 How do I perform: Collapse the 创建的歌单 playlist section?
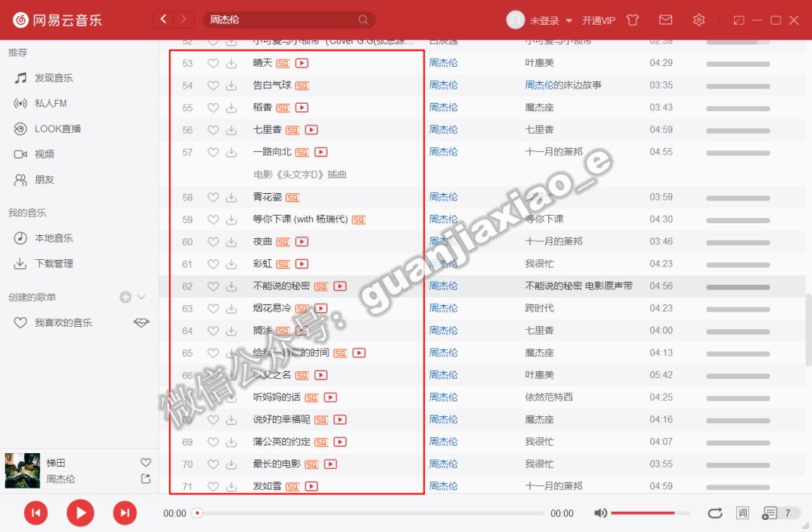(143, 297)
